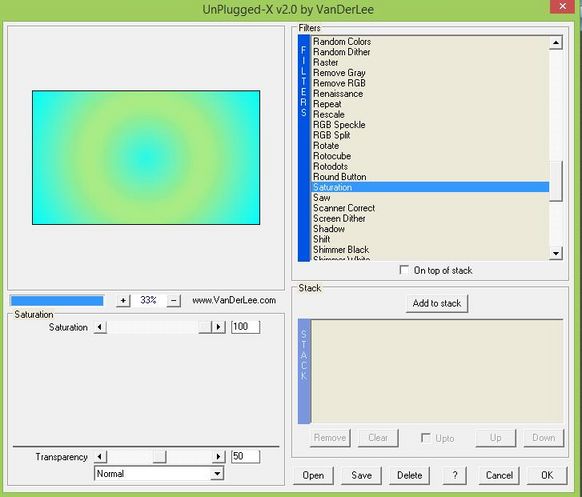Click the filter list scroll up arrow
Screen dimensions: 582x497
[556, 43]
